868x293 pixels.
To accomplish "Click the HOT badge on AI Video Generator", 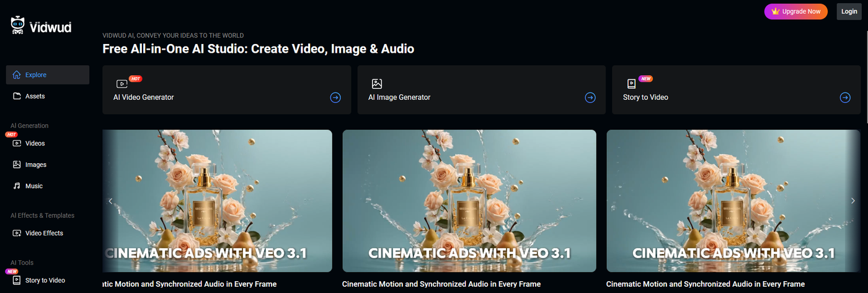I will tap(136, 79).
